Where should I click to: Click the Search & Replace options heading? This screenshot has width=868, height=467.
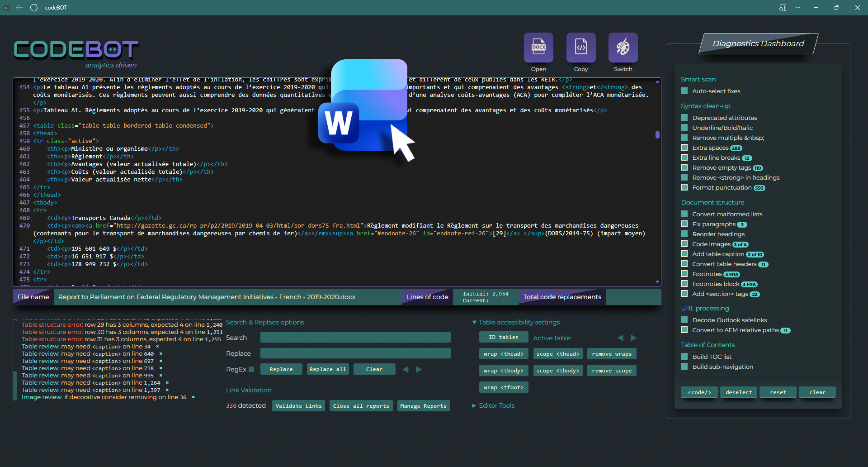coord(264,322)
